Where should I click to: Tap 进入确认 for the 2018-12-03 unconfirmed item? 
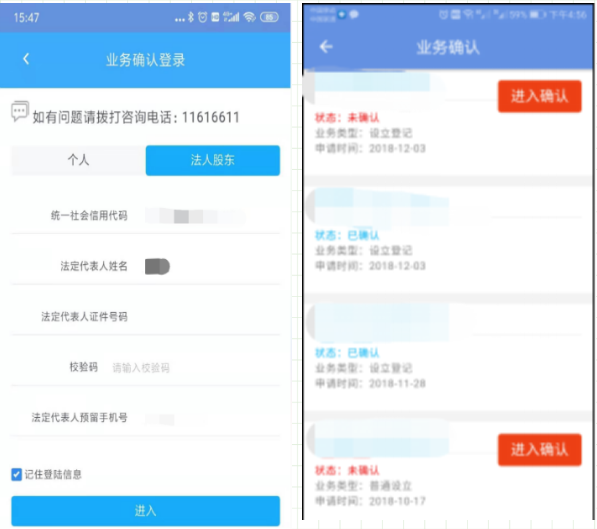pos(540,96)
